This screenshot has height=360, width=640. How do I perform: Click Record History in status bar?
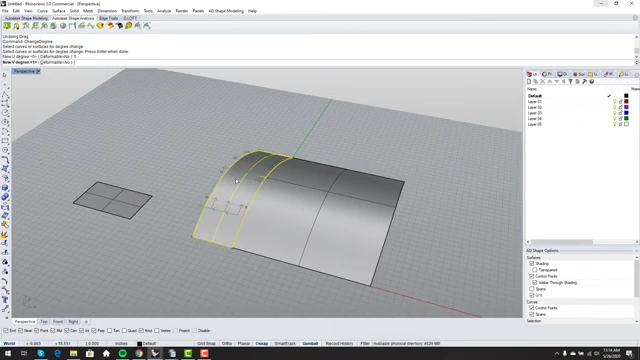coord(339,344)
